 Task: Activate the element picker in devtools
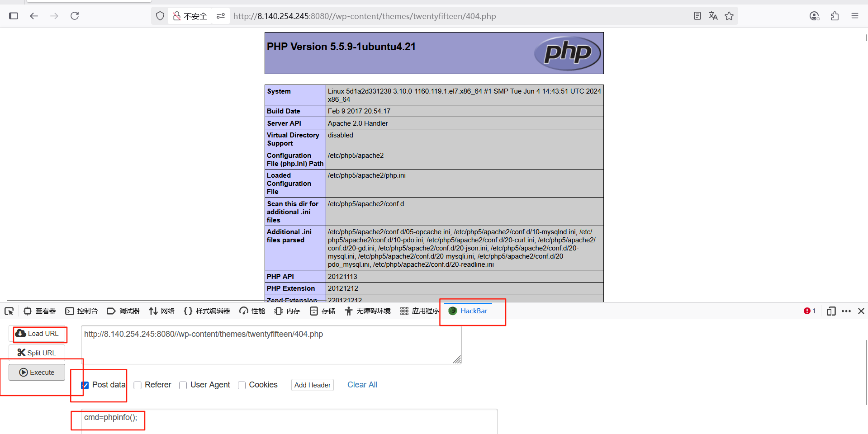(9, 311)
